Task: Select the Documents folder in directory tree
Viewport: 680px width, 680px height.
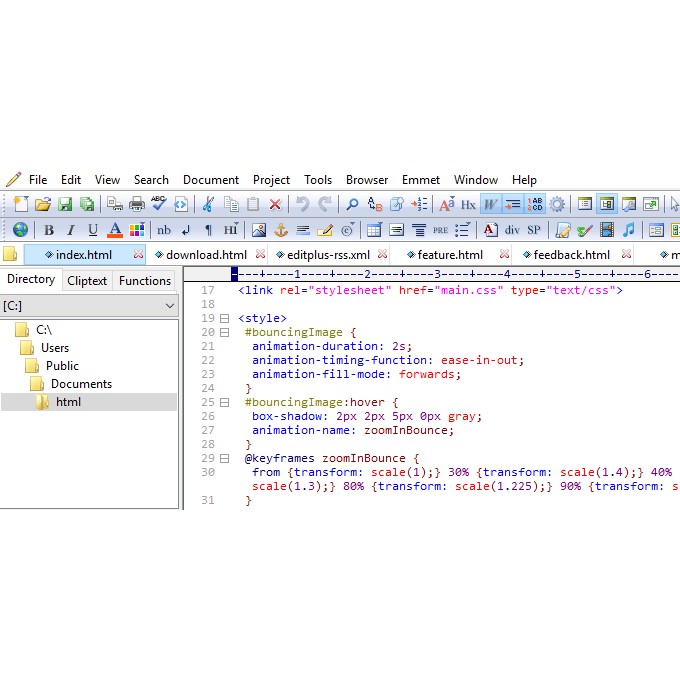Action: [x=81, y=384]
